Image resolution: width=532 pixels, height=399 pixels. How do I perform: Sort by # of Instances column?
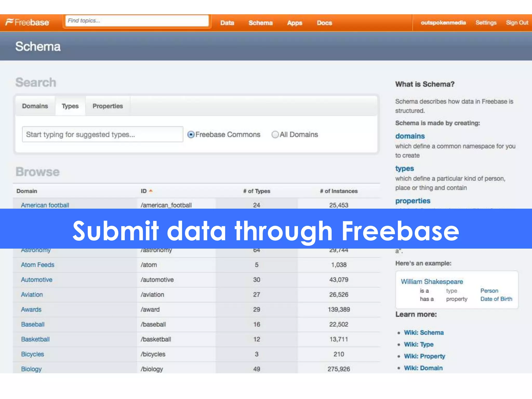(339, 191)
